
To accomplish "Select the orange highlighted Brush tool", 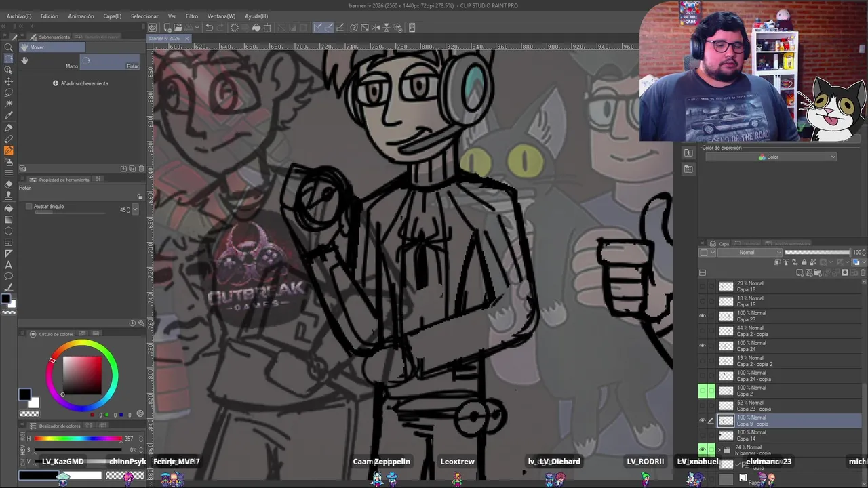I will (x=9, y=150).
